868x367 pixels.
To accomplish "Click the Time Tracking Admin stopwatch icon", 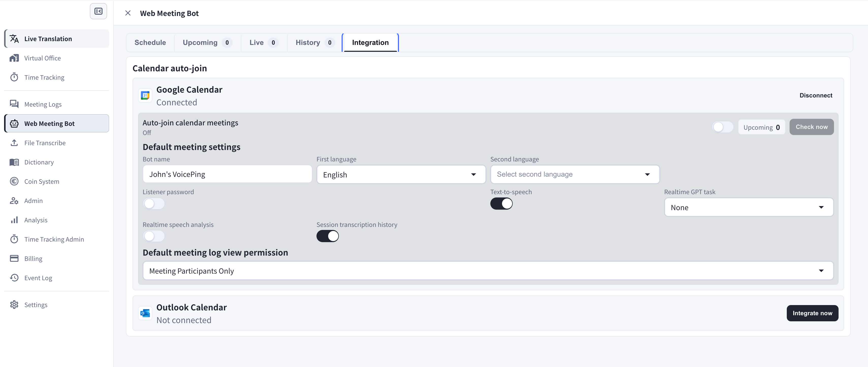I will (14, 239).
